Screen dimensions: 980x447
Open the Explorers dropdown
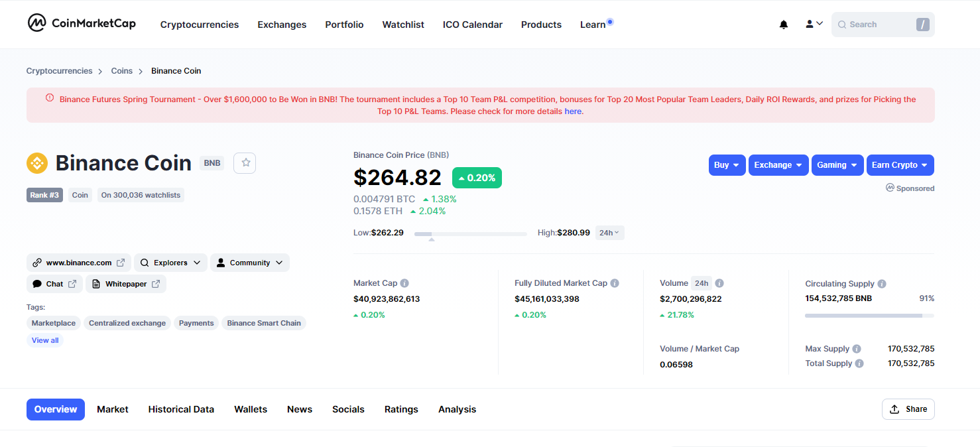tap(170, 263)
